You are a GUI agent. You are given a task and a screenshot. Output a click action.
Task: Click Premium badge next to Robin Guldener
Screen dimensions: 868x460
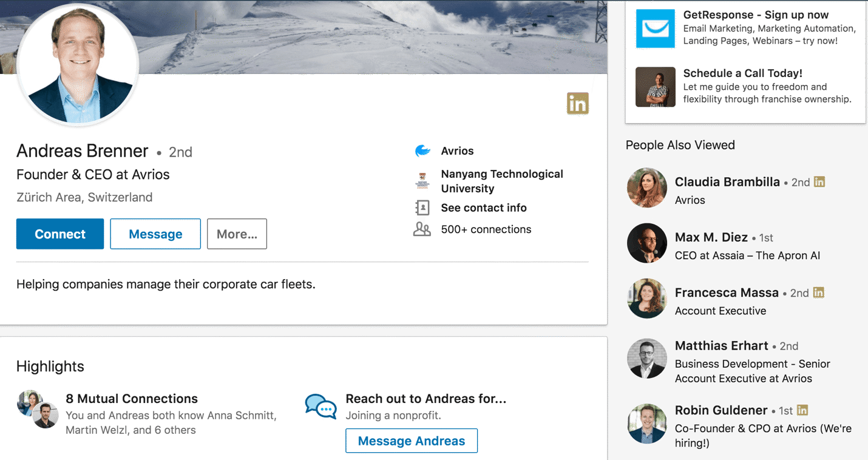point(802,410)
